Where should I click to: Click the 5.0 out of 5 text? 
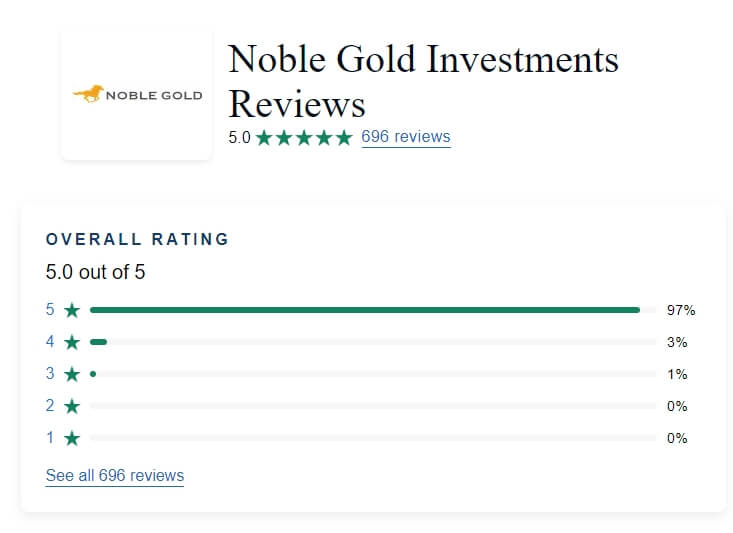click(95, 272)
